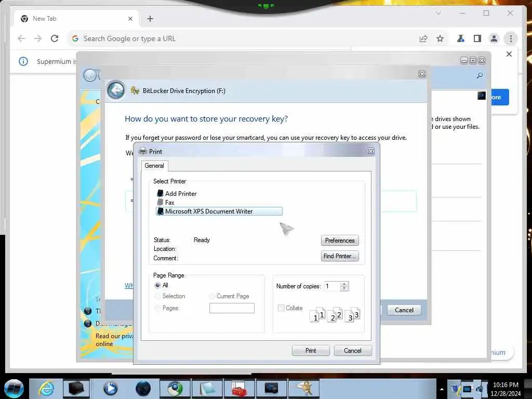Open the Chrome Labs flask icon
Screen dimensions: 532x399
[460, 38]
